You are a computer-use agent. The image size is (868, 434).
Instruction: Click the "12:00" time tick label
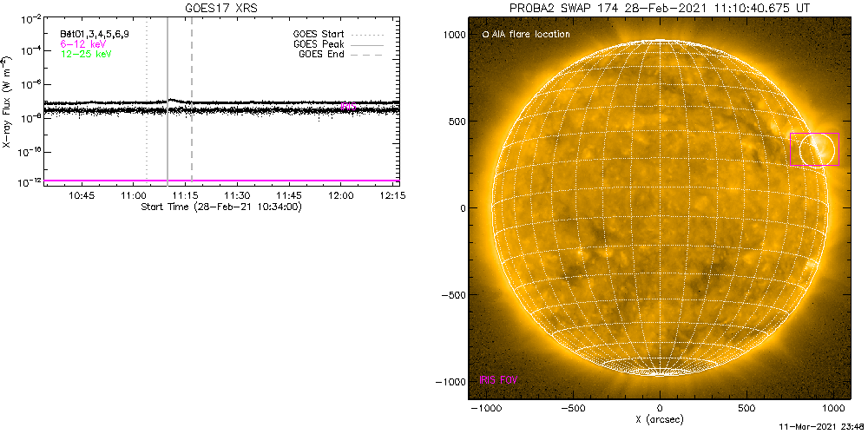(340, 195)
